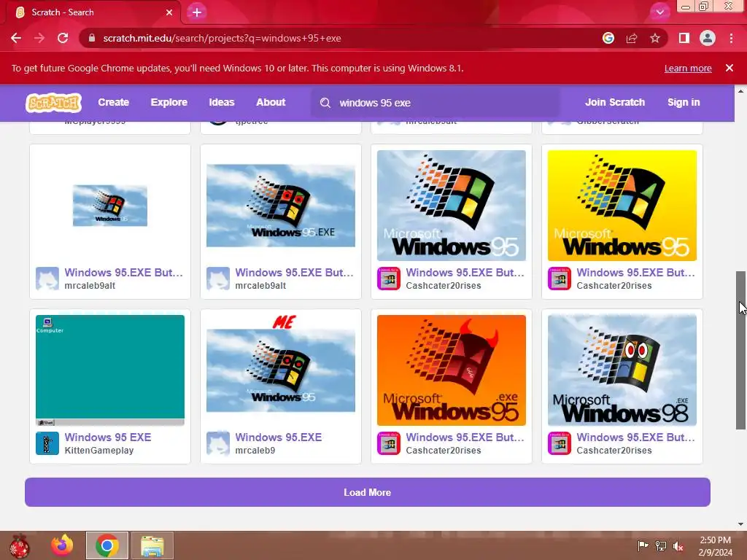Click the share page icon in address bar
Image resolution: width=747 pixels, height=560 pixels.
pos(632,38)
